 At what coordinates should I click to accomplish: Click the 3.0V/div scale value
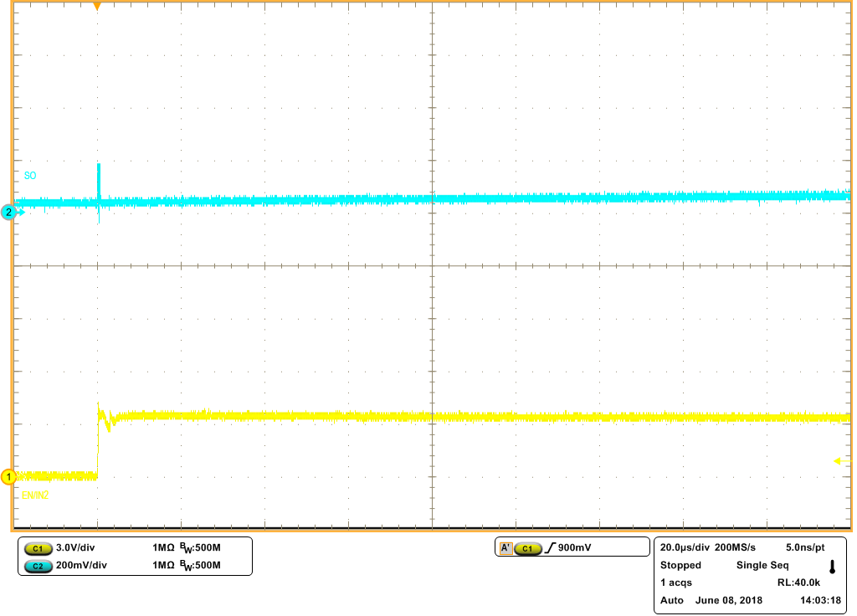(75, 547)
